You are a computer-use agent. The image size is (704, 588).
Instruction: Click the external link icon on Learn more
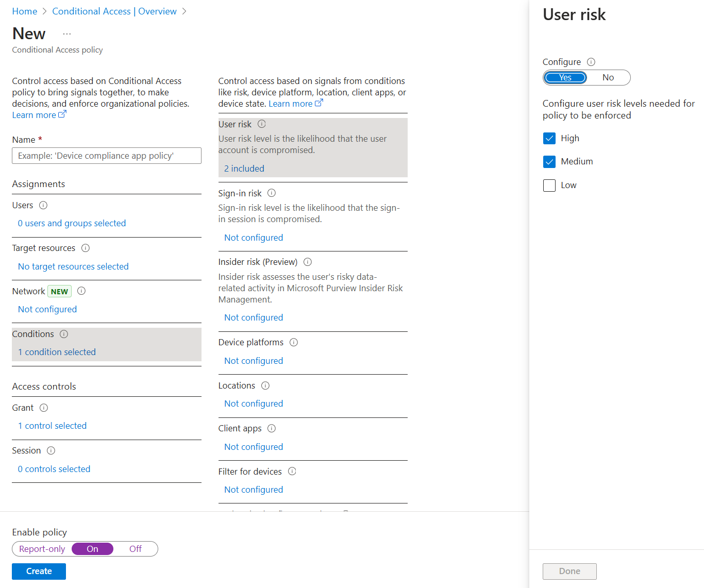(x=62, y=114)
